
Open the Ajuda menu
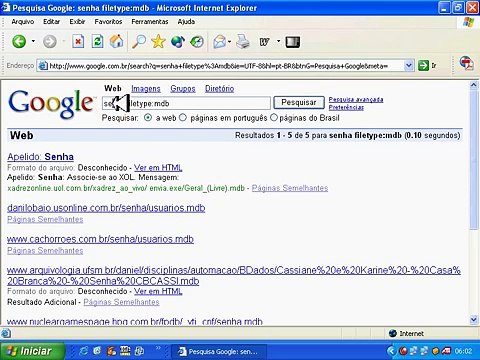tap(186, 22)
